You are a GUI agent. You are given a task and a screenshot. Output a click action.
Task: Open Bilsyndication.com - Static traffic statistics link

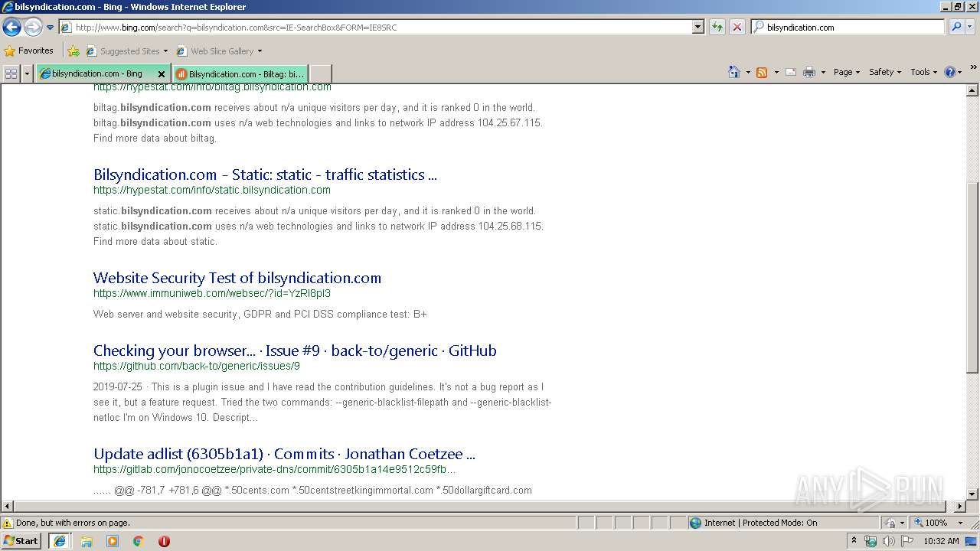265,174
